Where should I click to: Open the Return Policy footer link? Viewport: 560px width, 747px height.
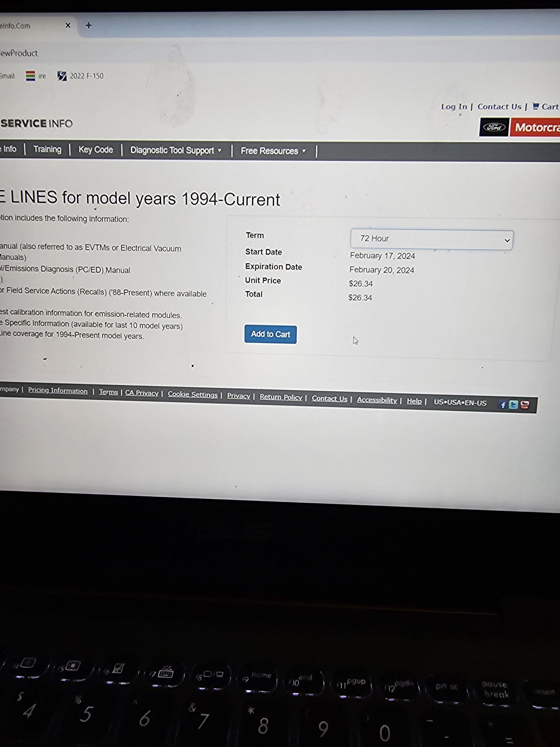[x=280, y=397]
